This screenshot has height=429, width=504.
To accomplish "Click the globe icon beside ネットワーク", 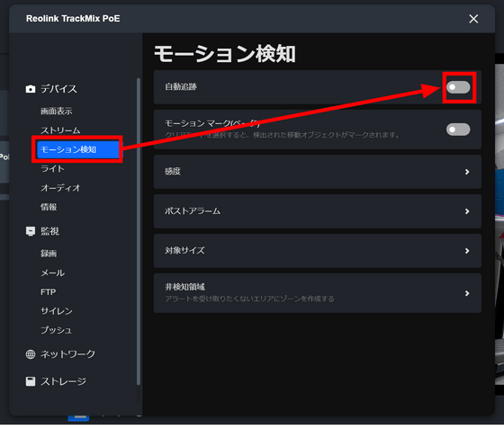I will coord(31,354).
